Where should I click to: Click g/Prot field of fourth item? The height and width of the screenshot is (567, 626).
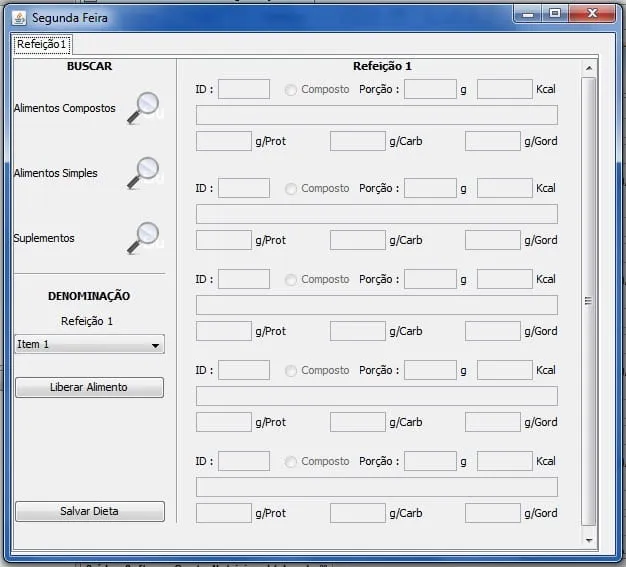[x=224, y=422]
